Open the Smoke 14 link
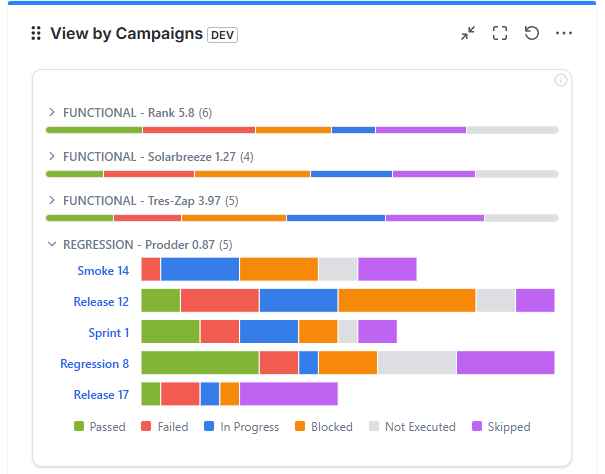 pos(103,271)
